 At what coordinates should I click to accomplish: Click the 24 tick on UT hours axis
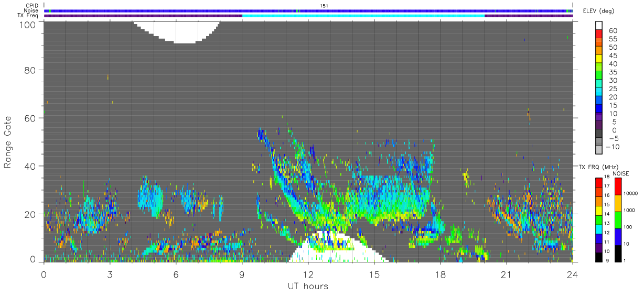click(x=573, y=274)
